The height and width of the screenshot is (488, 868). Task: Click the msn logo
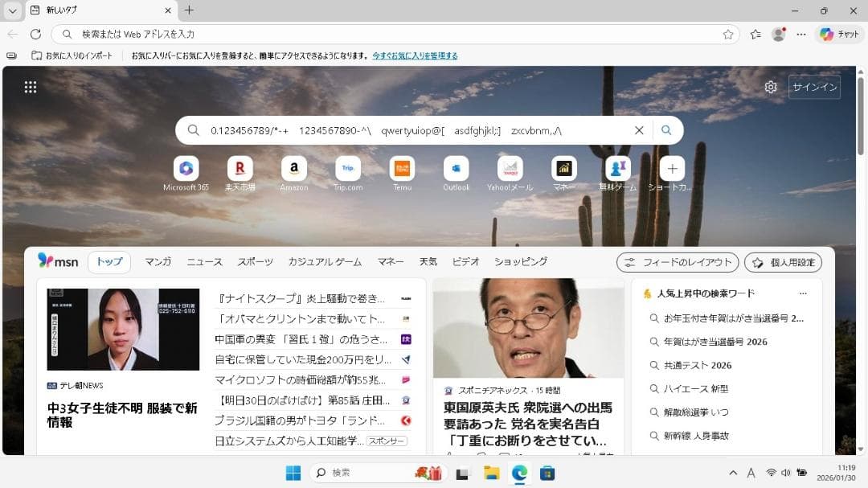click(x=59, y=261)
